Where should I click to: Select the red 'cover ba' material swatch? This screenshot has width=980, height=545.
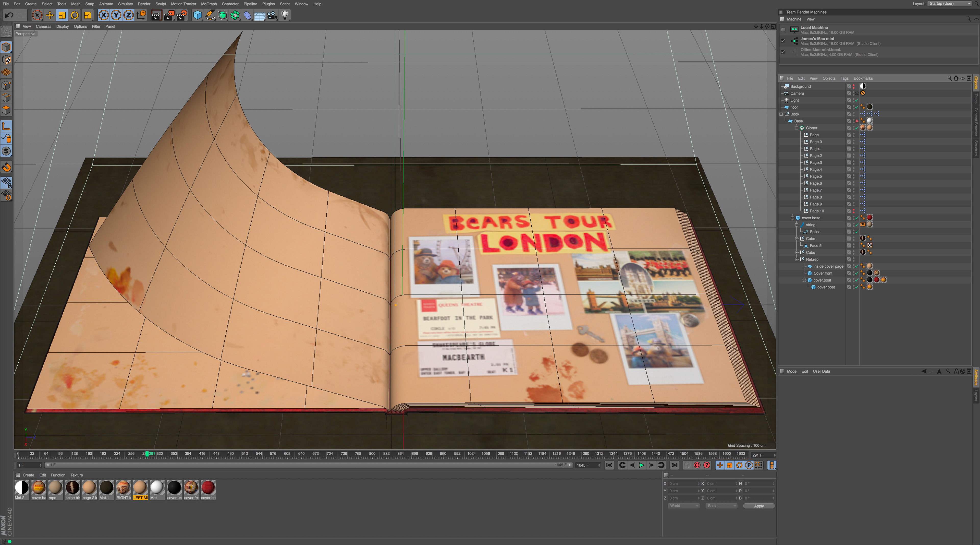tap(208, 488)
